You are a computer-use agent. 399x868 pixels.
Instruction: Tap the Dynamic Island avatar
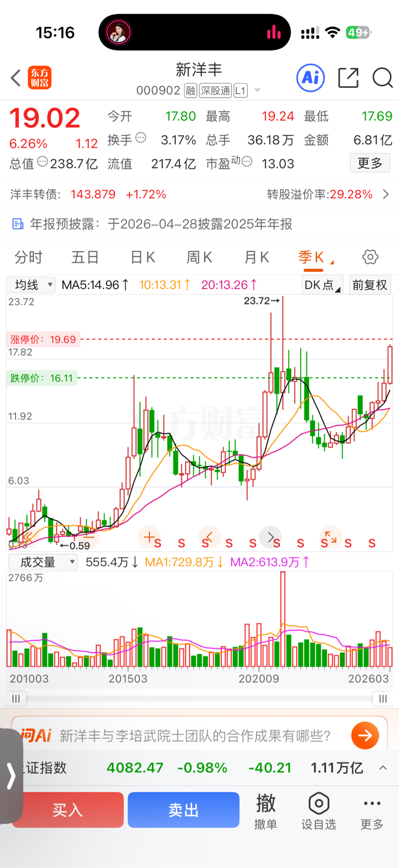[x=118, y=32]
